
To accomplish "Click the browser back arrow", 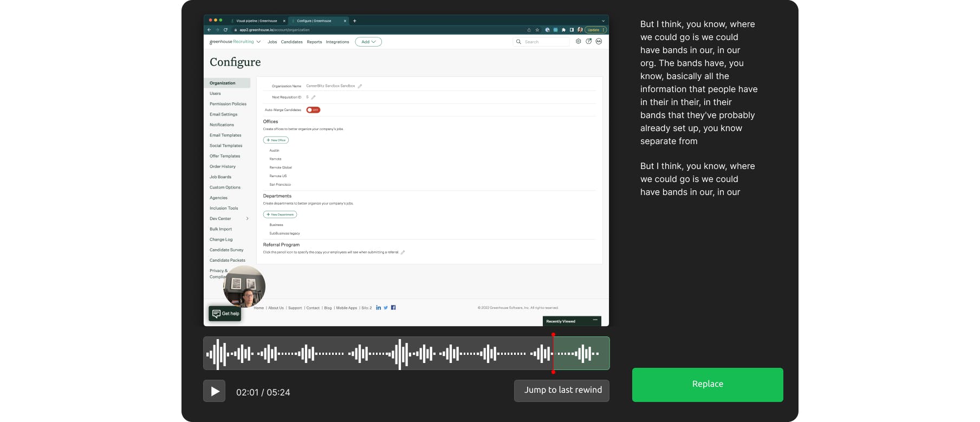I will coord(209,30).
